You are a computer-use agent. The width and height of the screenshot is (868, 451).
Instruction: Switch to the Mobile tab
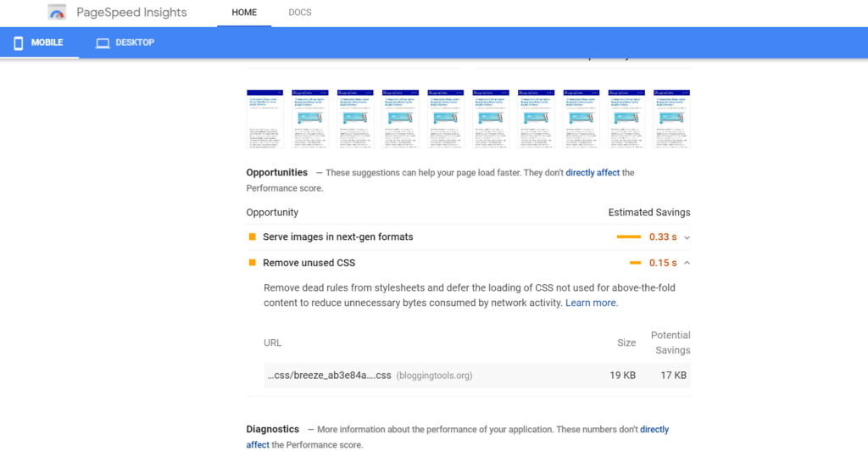point(39,42)
